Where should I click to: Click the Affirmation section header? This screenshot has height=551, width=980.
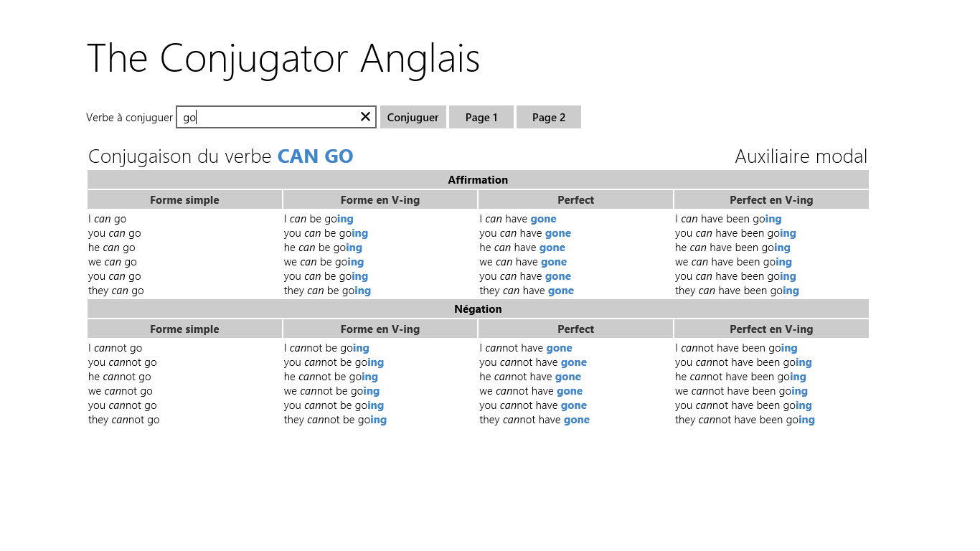[478, 180]
